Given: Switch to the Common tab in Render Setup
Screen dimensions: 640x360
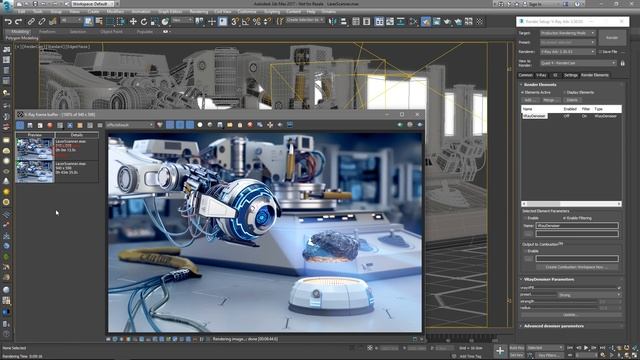Looking at the screenshot, I should click(x=526, y=75).
